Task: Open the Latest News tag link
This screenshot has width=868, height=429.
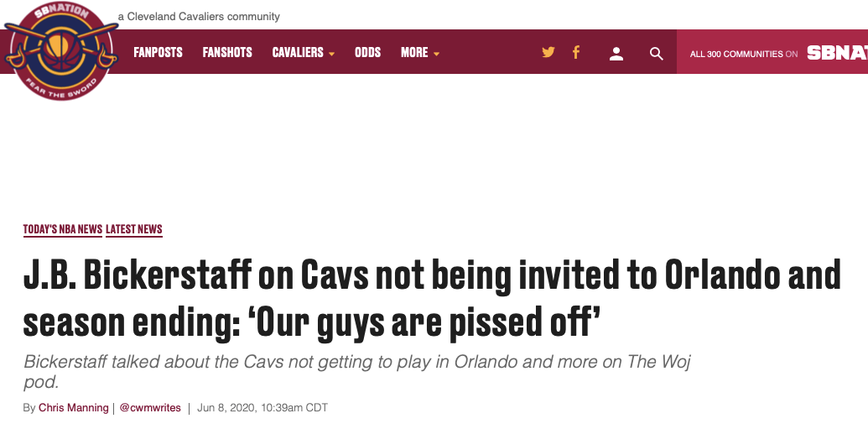Action: (x=134, y=229)
